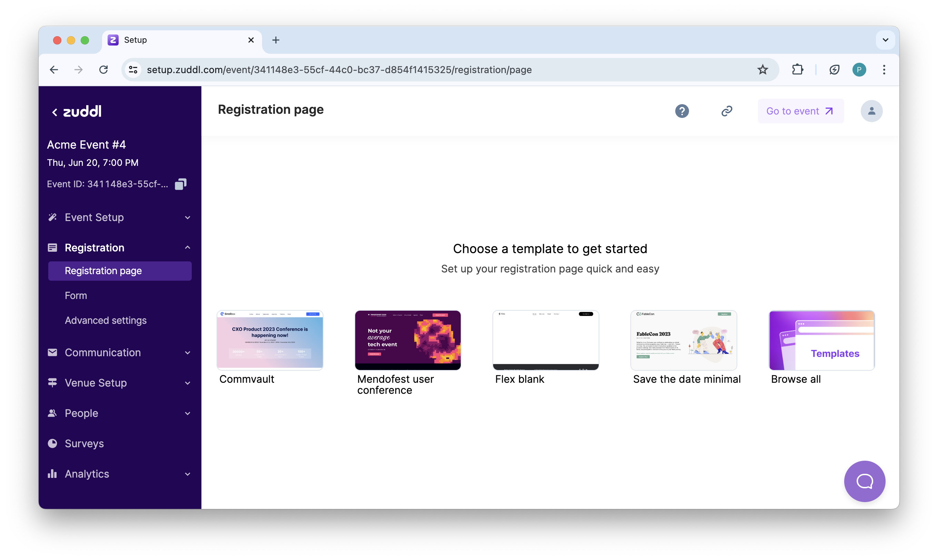This screenshot has height=560, width=938.
Task: Click the Surveys pie icon
Action: tap(52, 443)
